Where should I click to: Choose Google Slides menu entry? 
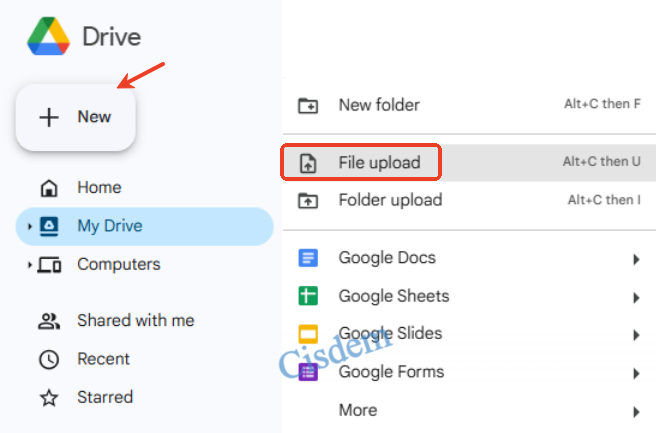click(x=469, y=334)
